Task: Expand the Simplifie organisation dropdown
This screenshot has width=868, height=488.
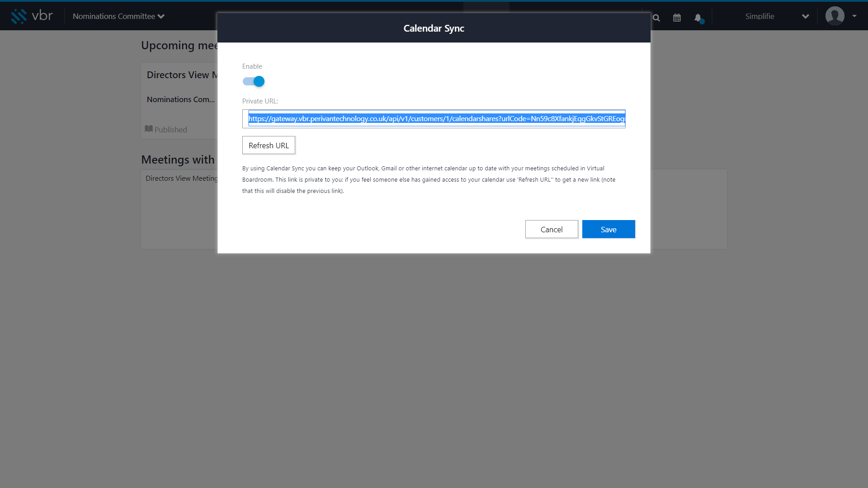Action: coord(805,16)
